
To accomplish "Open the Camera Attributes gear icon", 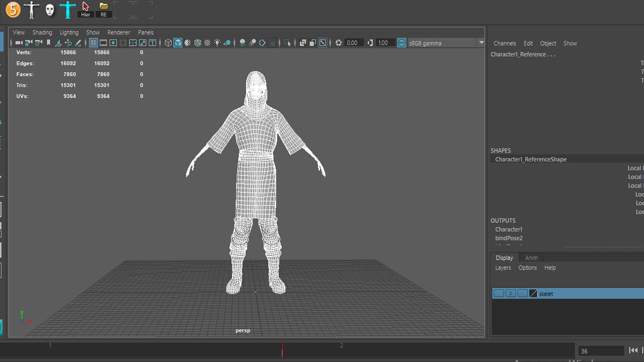I will [x=39, y=43].
